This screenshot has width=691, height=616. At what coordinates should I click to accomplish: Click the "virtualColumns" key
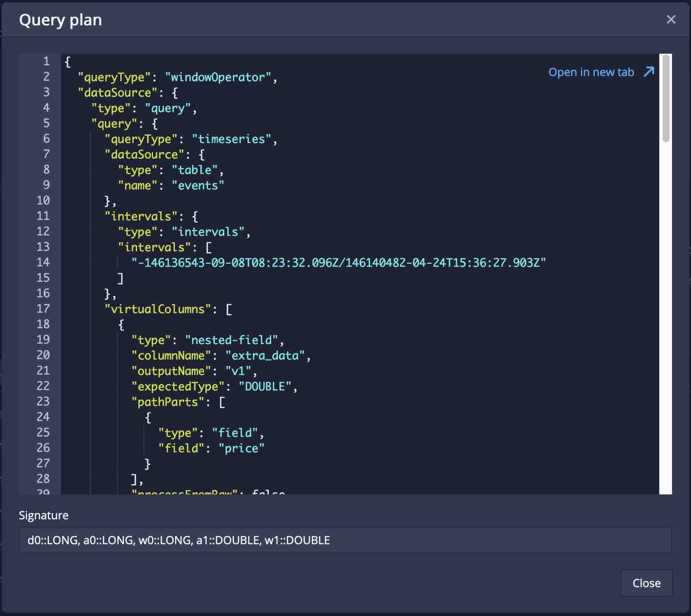coord(157,309)
